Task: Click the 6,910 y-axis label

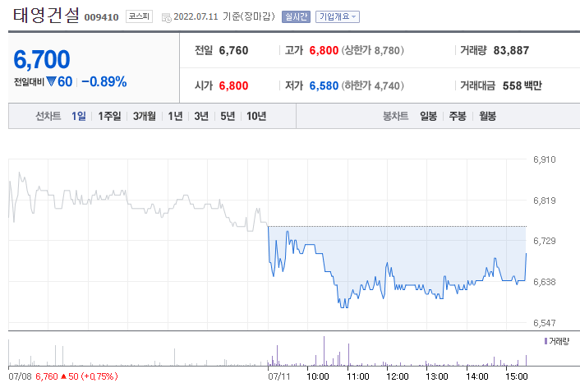Action: [x=544, y=159]
